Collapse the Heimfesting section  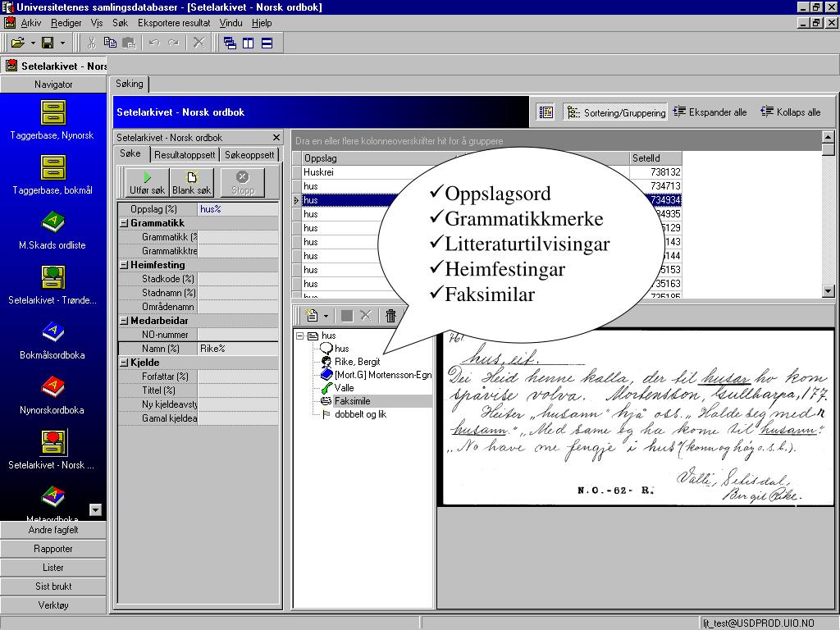coord(124,265)
